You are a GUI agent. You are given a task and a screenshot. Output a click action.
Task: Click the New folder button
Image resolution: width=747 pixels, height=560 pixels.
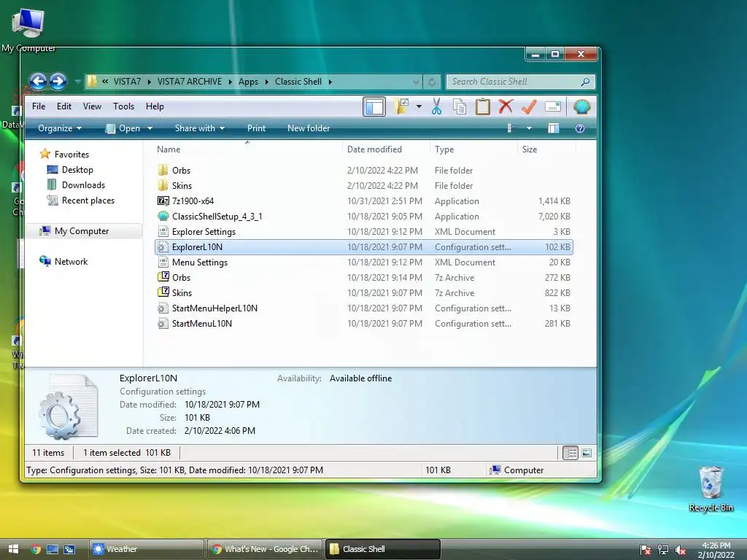pyautogui.click(x=309, y=128)
